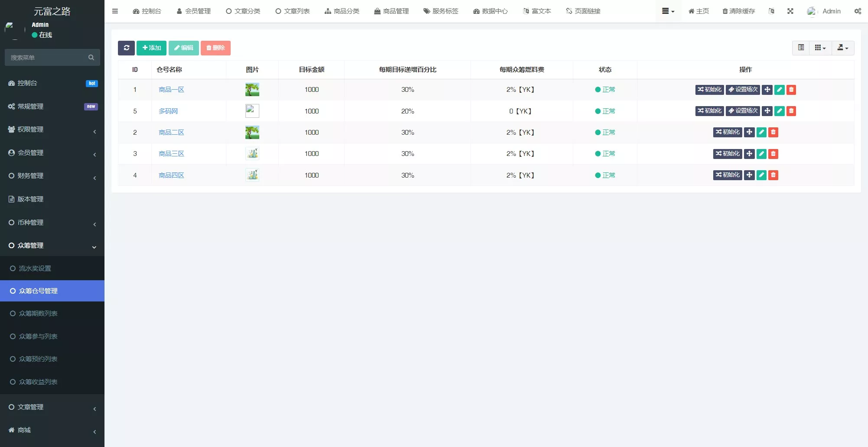The width and height of the screenshot is (868, 447).
Task: Toggle the sidebar hamburger menu icon
Action: click(x=115, y=11)
